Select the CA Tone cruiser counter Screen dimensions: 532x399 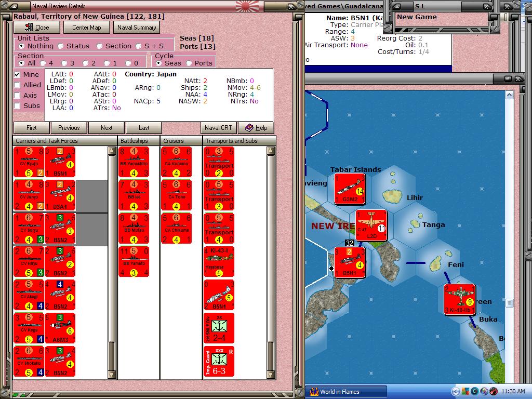click(177, 195)
